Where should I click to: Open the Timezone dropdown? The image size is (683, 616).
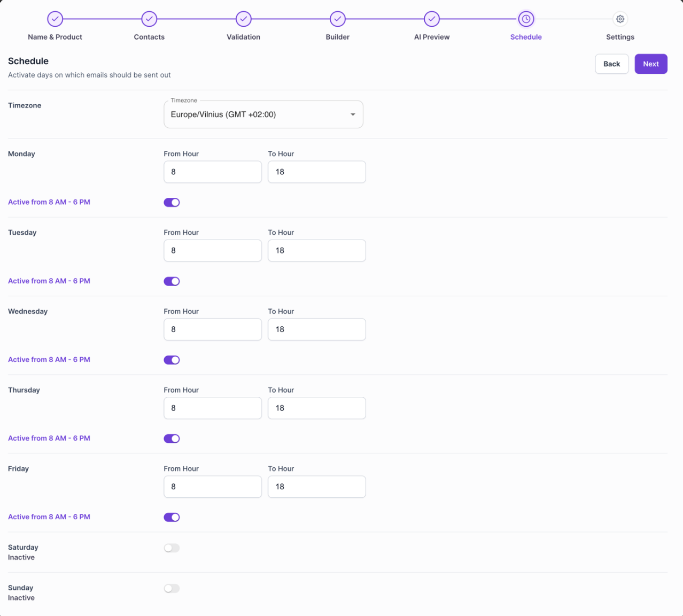point(263,114)
